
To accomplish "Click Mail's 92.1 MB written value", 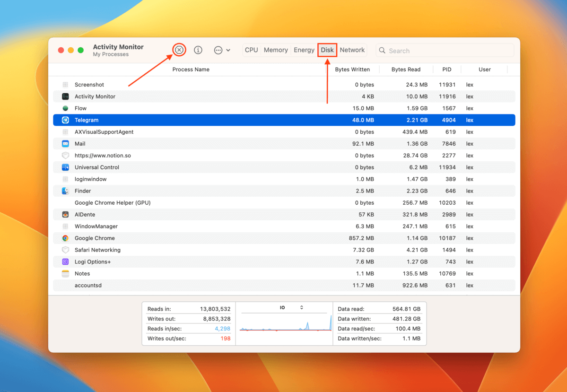I will pos(363,144).
